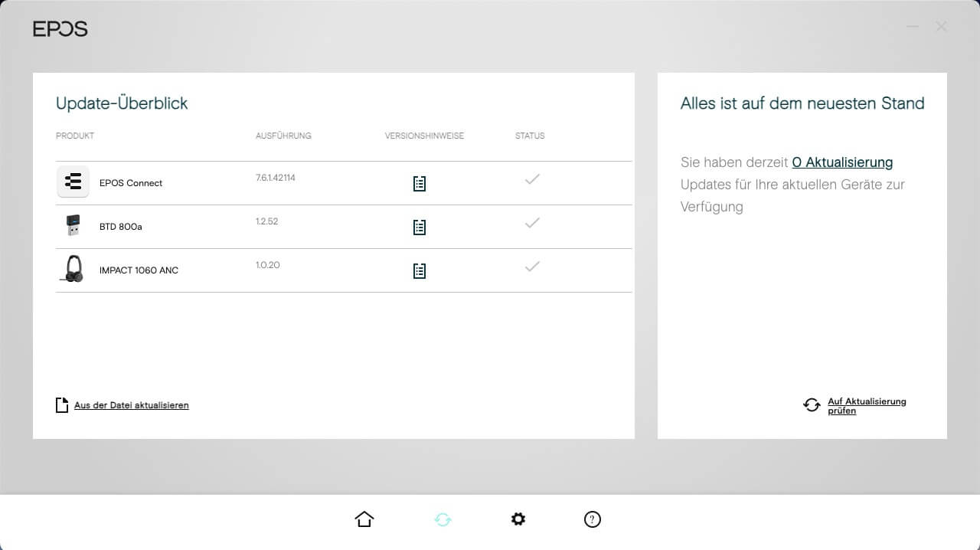The width and height of the screenshot is (980, 550).
Task: Click the EPOS logo in the header
Action: [60, 29]
